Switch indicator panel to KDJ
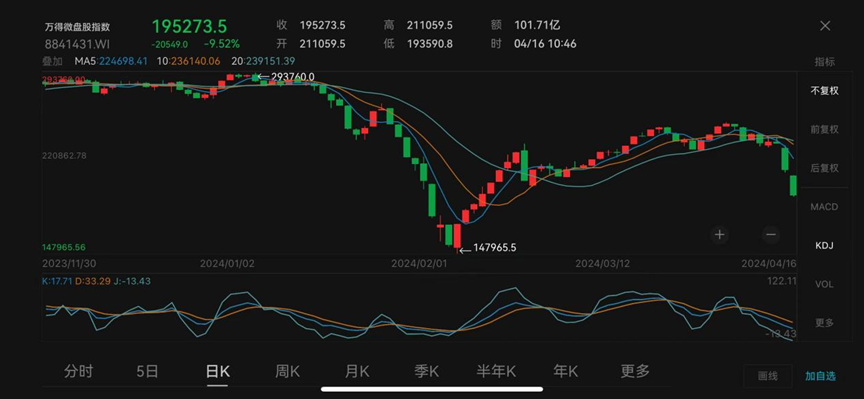This screenshot has width=864, height=399. (824, 246)
